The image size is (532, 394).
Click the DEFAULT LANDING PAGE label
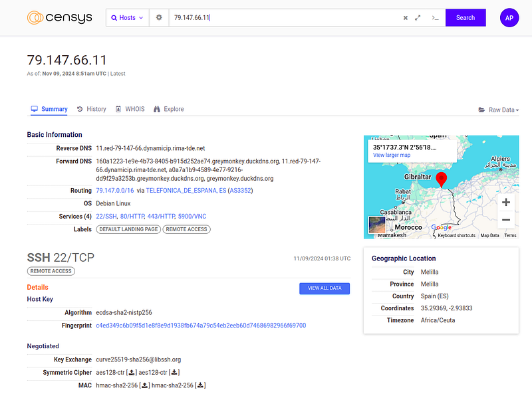point(128,229)
